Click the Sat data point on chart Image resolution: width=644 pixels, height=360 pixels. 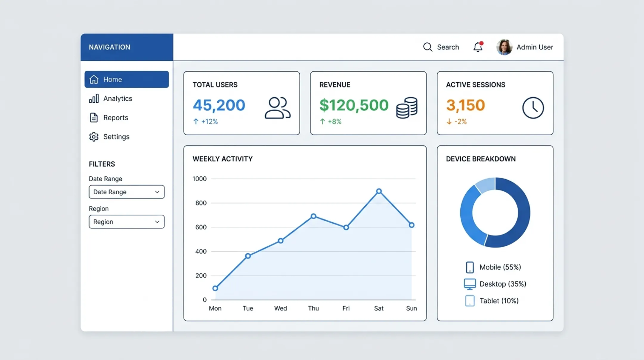coord(379,191)
